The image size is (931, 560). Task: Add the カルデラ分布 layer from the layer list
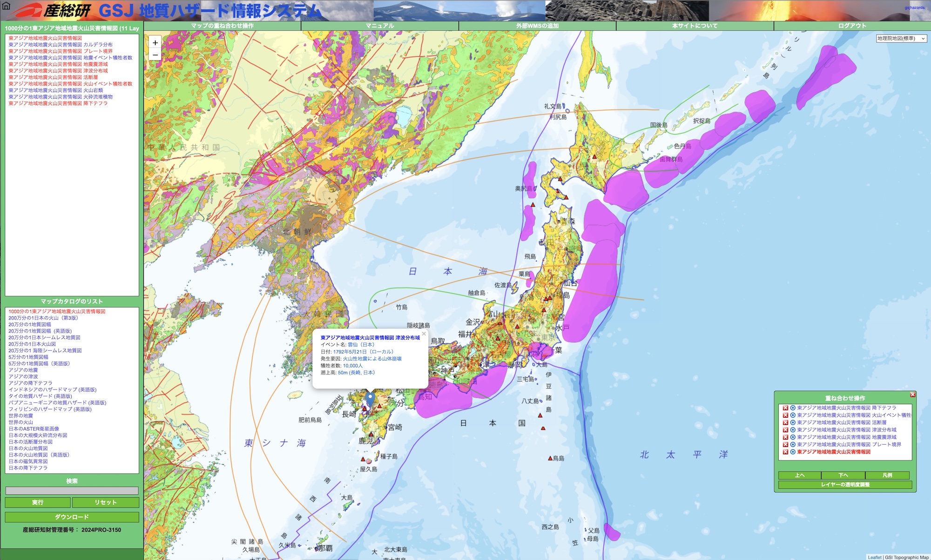pyautogui.click(x=61, y=45)
